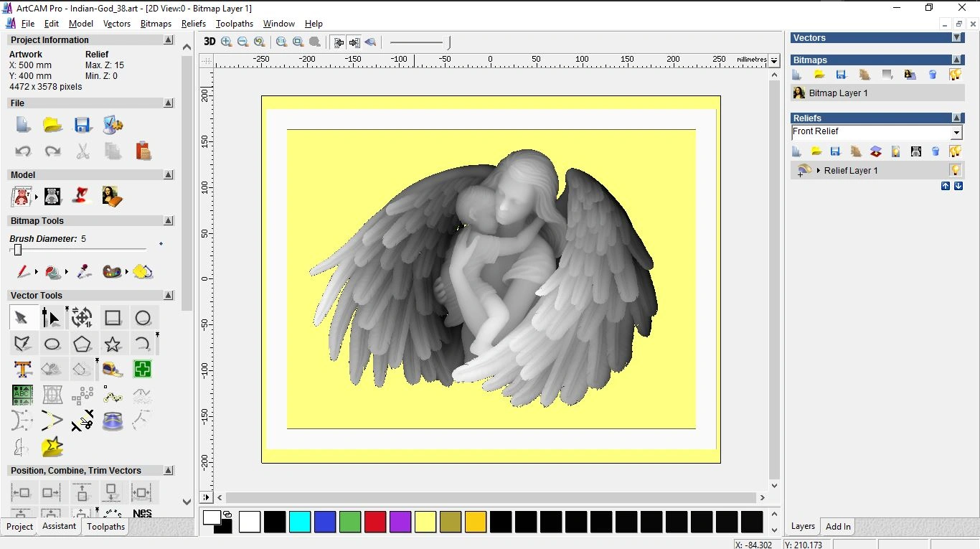Select the Create Ellipse vector tool
The image size is (980, 549).
coord(52,344)
